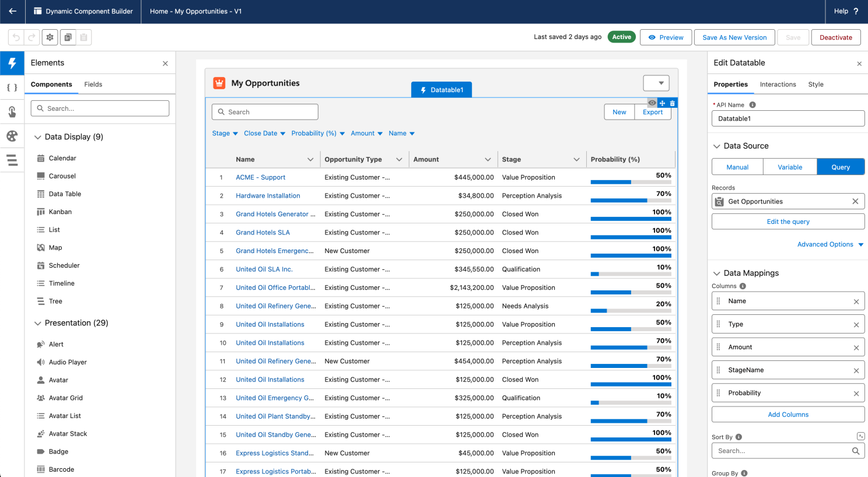Open the palette theme icon in sidebar
Screen dimensions: 868x477
(12, 136)
